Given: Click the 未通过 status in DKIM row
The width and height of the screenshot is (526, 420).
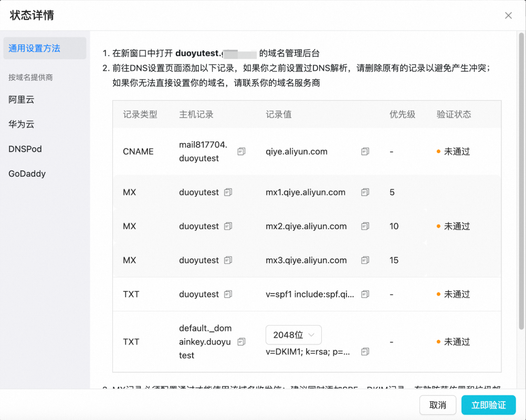Looking at the screenshot, I should click(x=453, y=342).
